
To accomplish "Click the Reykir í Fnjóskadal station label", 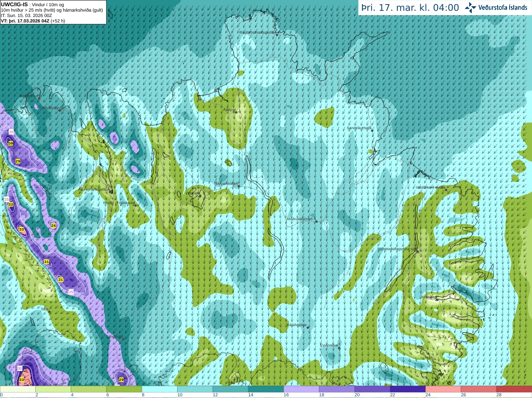I will tap(119, 203).
